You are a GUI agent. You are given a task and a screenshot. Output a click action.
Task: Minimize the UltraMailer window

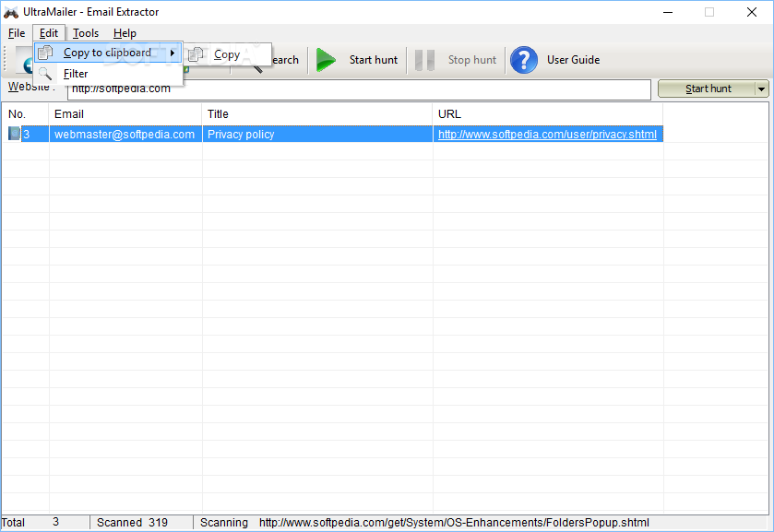coord(668,12)
